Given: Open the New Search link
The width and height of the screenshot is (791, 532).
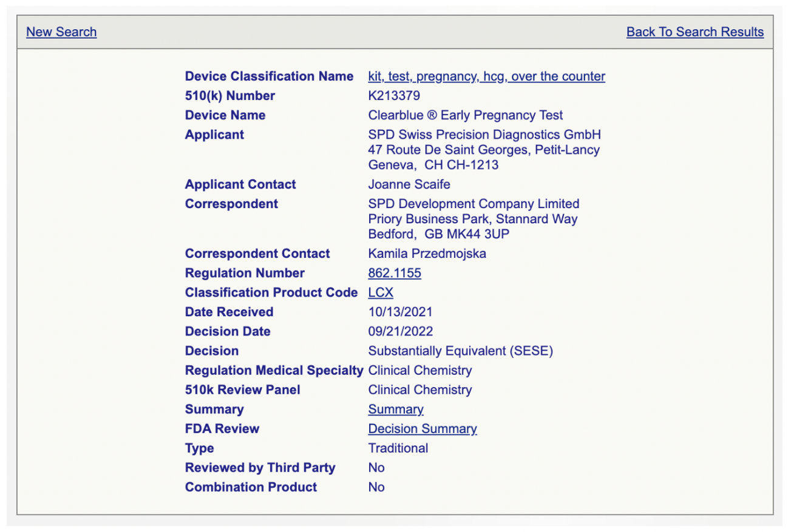Looking at the screenshot, I should click(x=61, y=32).
